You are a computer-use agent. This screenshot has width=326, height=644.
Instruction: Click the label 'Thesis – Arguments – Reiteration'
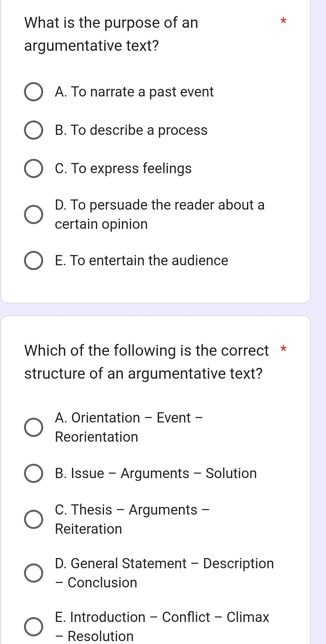pyautogui.click(x=131, y=519)
